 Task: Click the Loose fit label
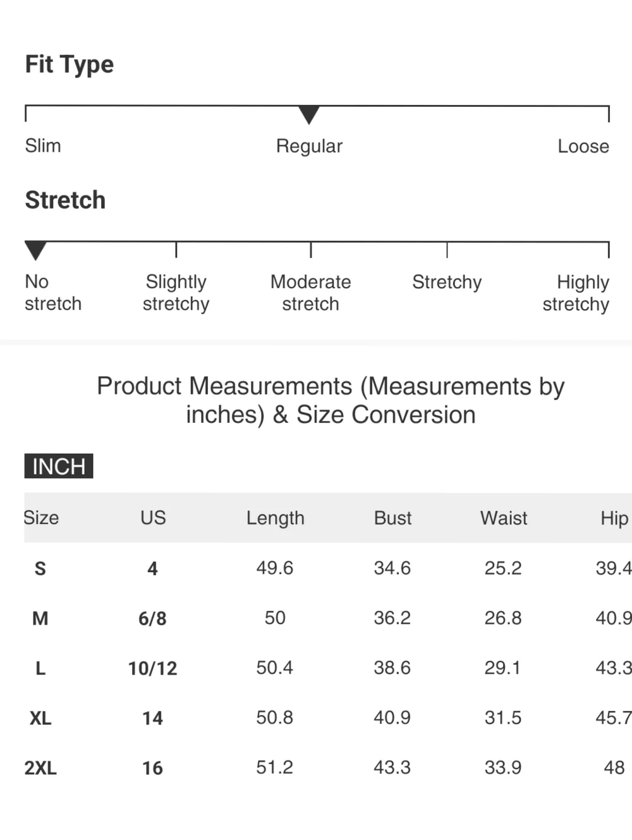pyautogui.click(x=583, y=146)
